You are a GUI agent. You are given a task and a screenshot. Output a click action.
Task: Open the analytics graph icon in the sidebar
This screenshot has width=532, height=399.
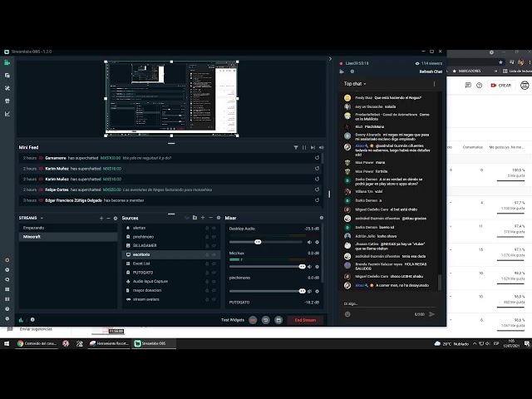(x=7, y=114)
